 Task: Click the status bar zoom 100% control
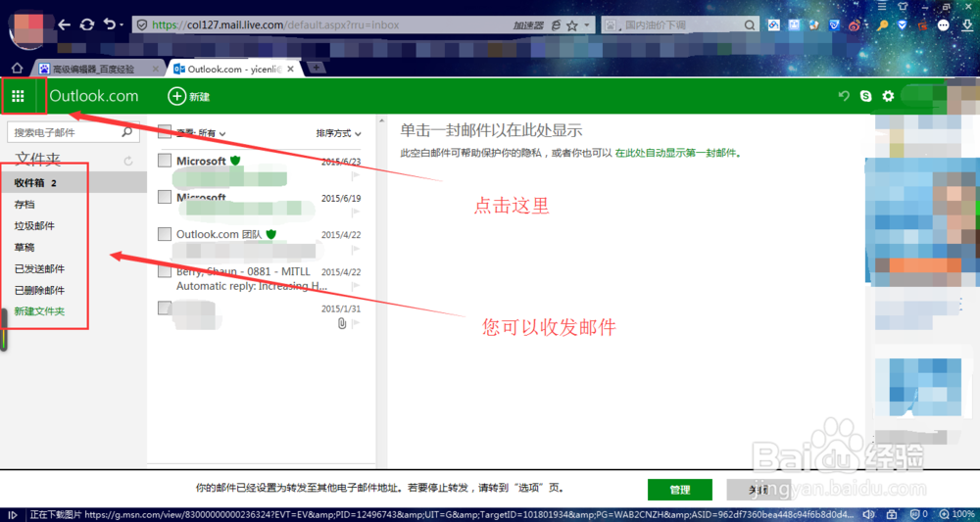click(x=955, y=514)
